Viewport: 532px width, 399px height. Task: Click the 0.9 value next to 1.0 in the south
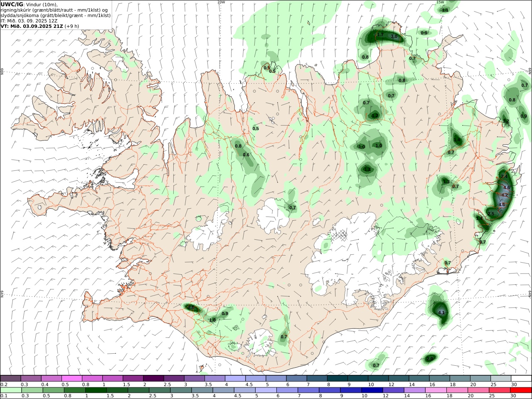(225, 313)
